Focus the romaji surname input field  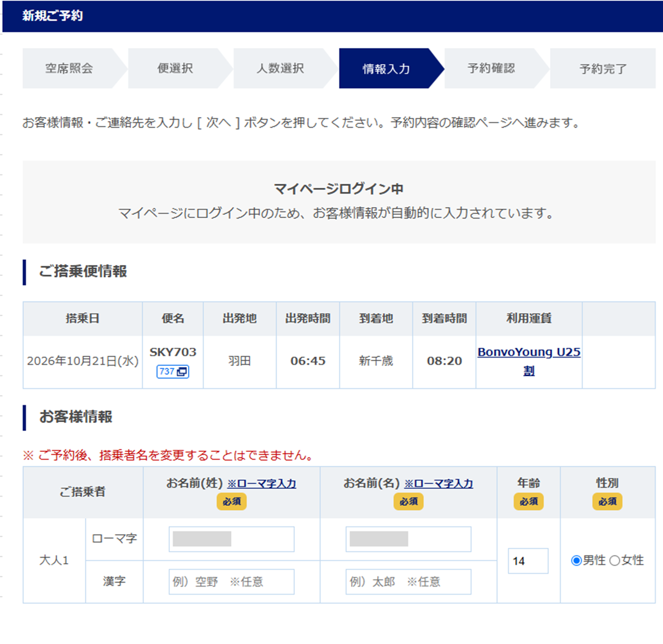[x=231, y=539]
